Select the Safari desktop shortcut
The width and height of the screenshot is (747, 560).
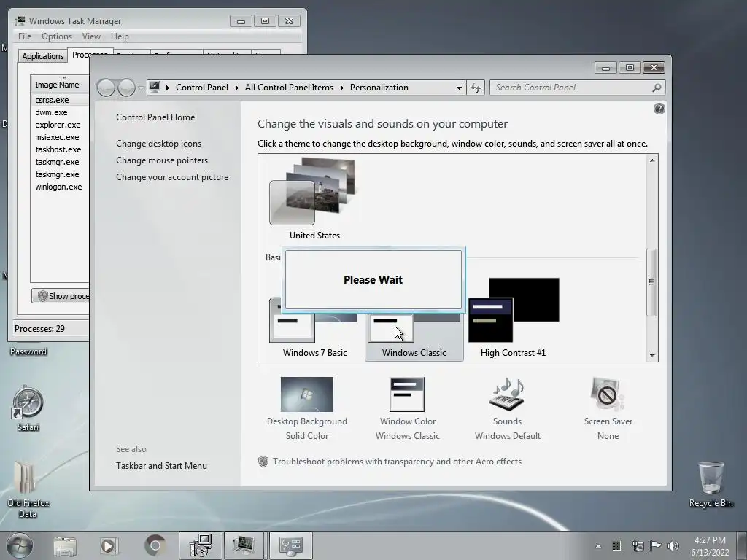(28, 408)
